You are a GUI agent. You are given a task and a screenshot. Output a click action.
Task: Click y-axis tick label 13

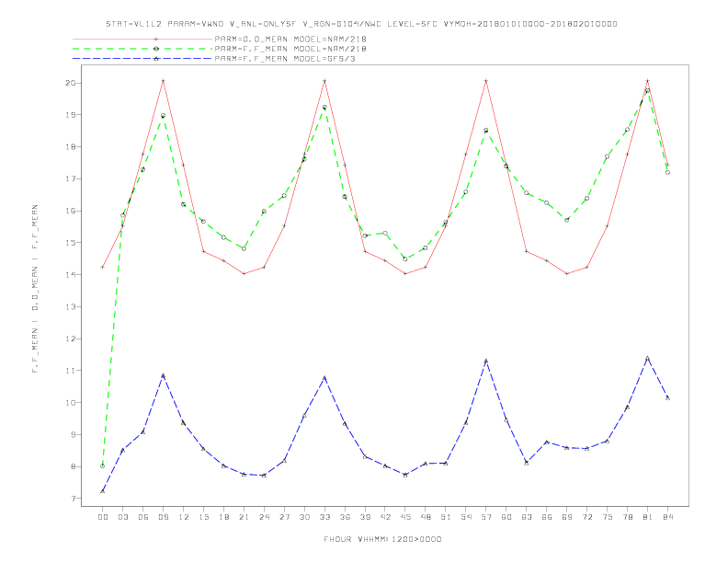tap(71, 306)
